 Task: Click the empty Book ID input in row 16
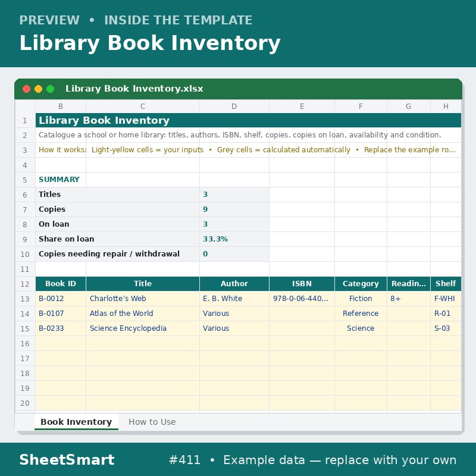[x=61, y=344]
